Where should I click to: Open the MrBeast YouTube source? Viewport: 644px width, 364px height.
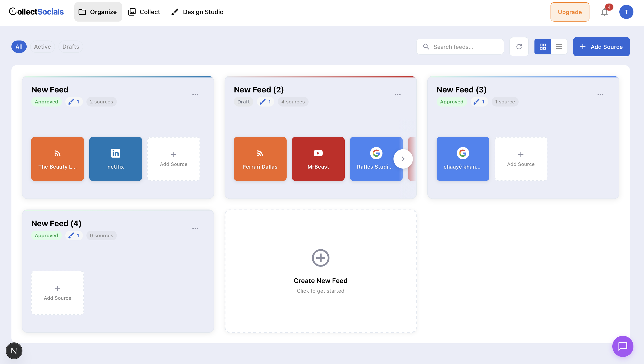[x=318, y=159]
